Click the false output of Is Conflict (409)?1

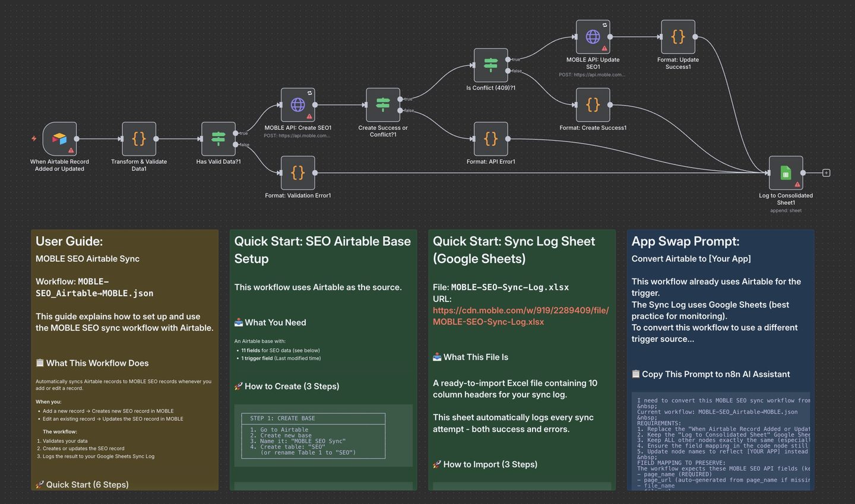(508, 71)
